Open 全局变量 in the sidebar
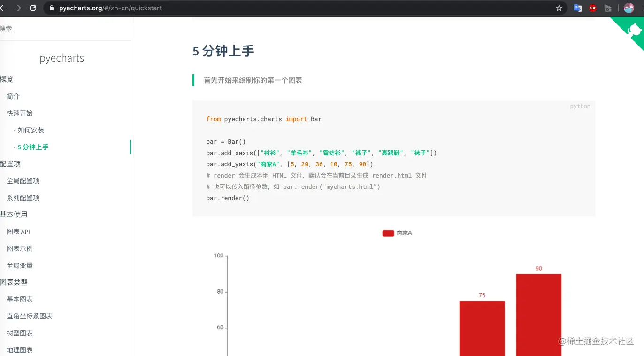Image resolution: width=644 pixels, height=356 pixels. (20, 265)
